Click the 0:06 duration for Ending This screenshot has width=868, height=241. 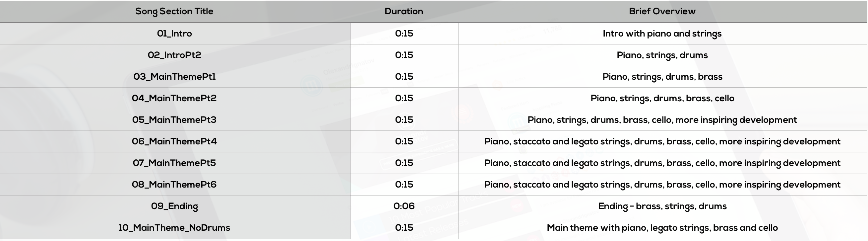point(404,206)
